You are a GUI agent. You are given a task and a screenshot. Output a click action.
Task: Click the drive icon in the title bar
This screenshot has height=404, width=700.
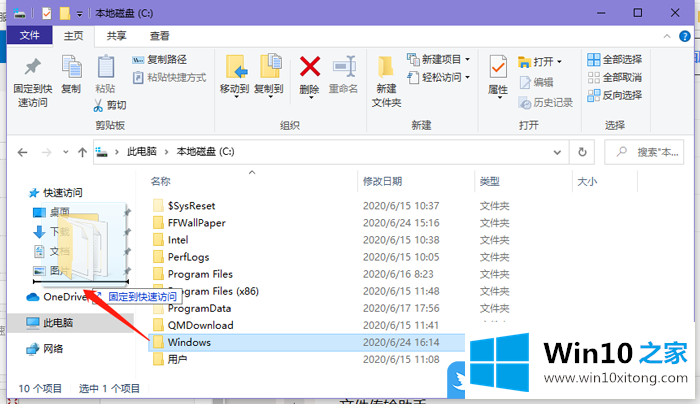point(20,14)
